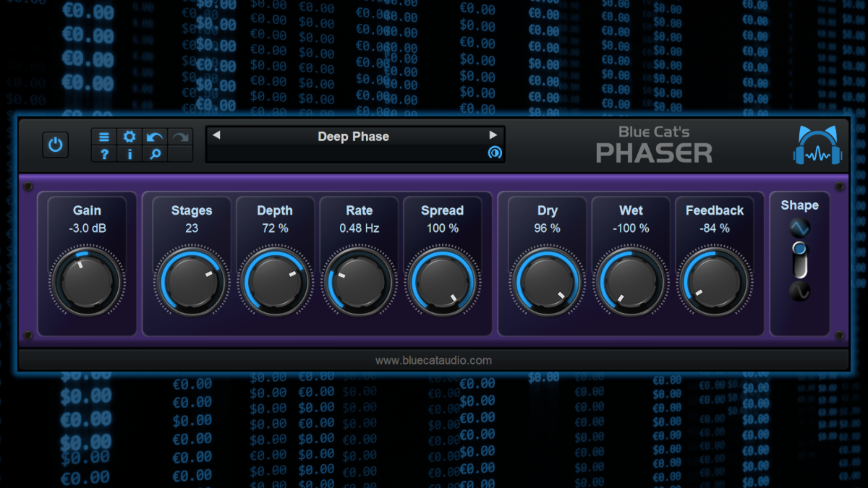The height and width of the screenshot is (488, 868).
Task: Open the info "i" icon
Action: click(x=129, y=153)
